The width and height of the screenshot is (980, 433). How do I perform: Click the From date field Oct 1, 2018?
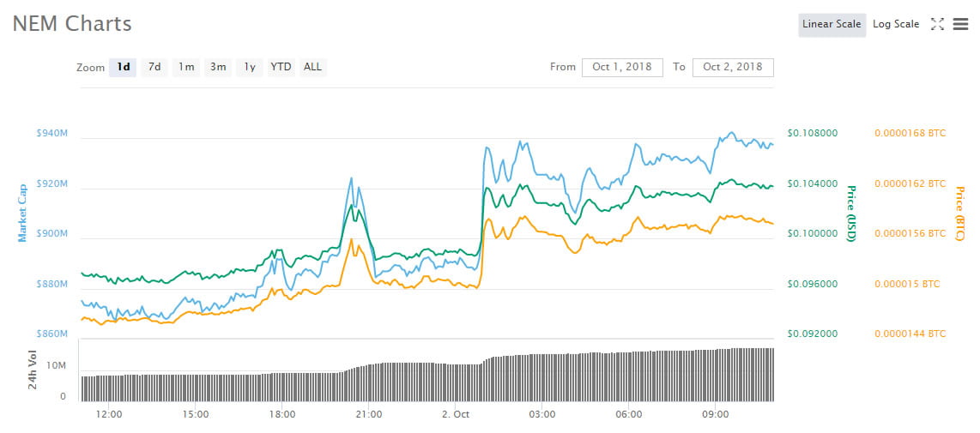pyautogui.click(x=622, y=67)
